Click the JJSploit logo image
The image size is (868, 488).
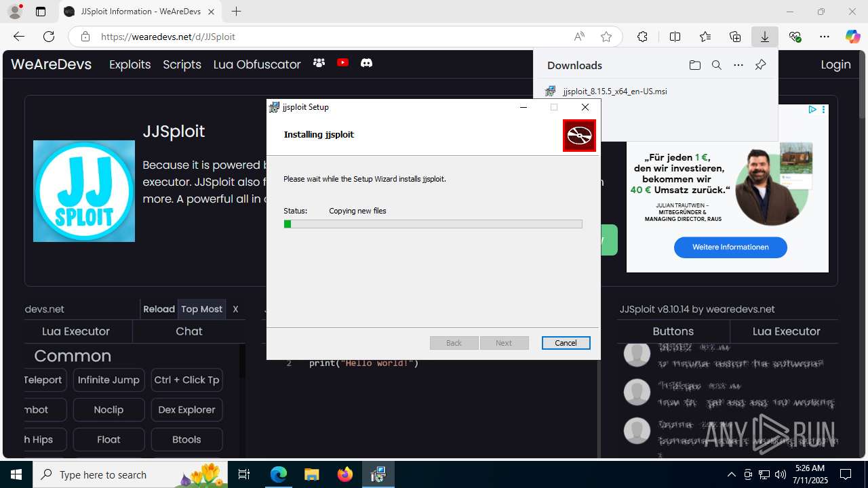84,191
